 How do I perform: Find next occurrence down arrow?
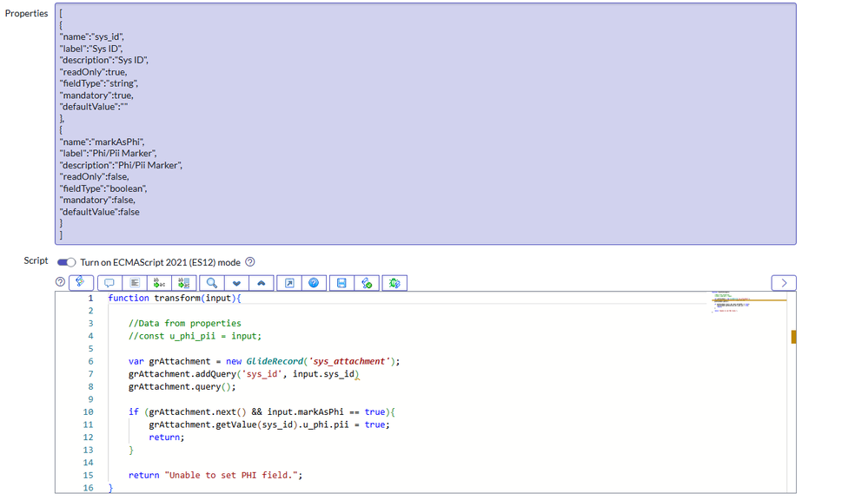(236, 283)
